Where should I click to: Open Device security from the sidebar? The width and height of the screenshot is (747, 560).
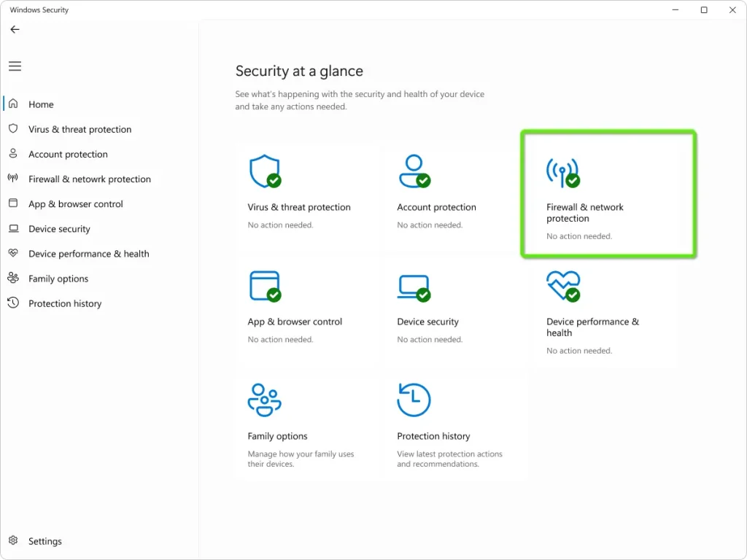(59, 228)
